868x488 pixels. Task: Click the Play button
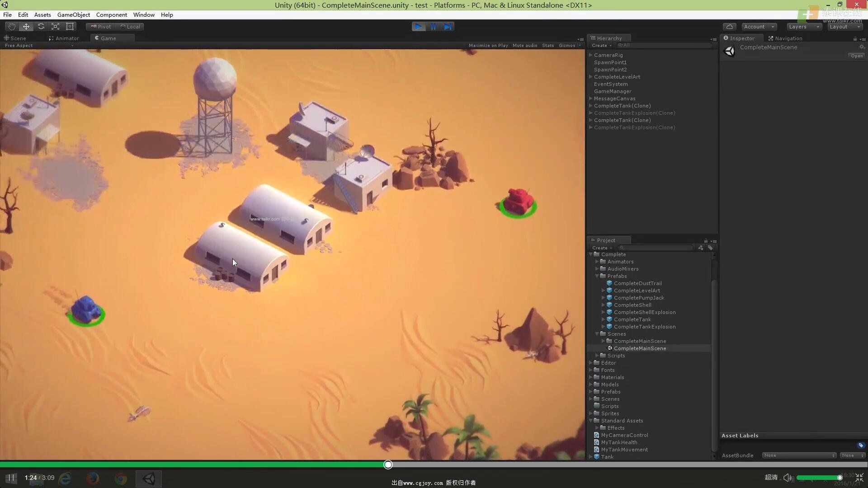[x=419, y=27]
